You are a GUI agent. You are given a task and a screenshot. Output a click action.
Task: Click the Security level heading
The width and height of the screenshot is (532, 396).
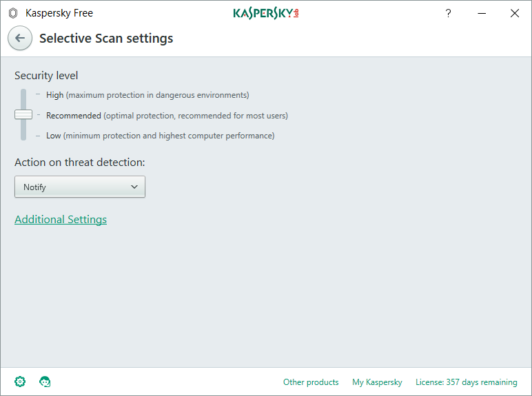46,76
